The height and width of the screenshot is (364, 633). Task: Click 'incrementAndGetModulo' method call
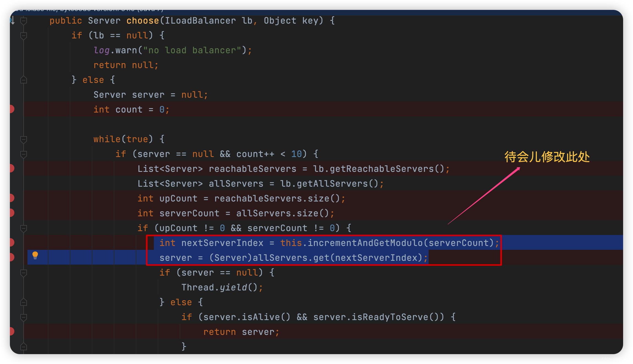365,243
